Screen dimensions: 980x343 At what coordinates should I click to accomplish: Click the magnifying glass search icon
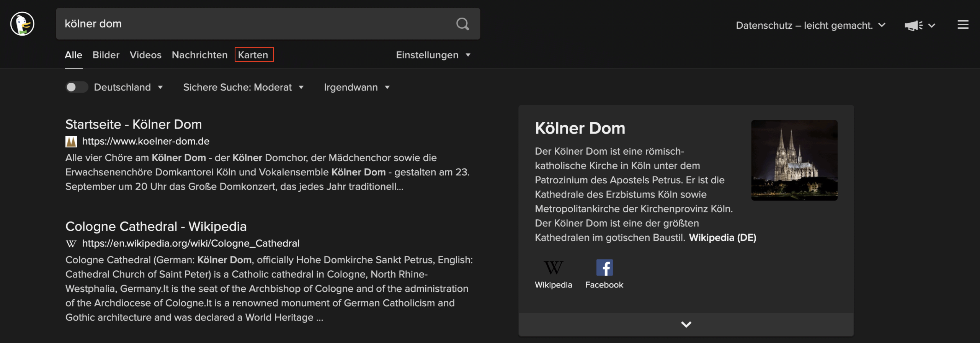(462, 24)
